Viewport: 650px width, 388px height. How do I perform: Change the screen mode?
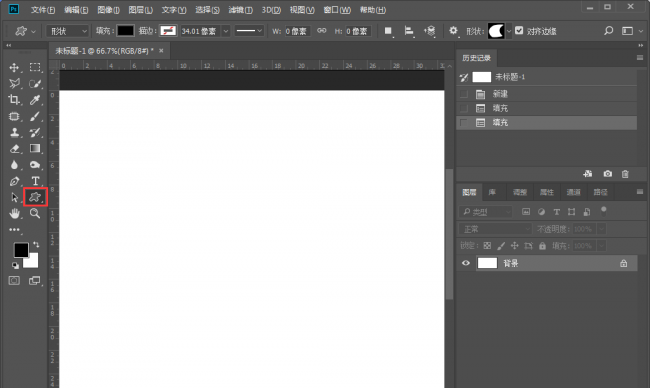point(34,281)
